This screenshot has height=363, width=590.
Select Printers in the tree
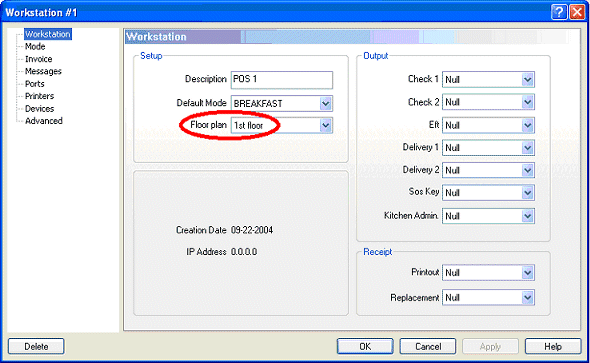40,96
